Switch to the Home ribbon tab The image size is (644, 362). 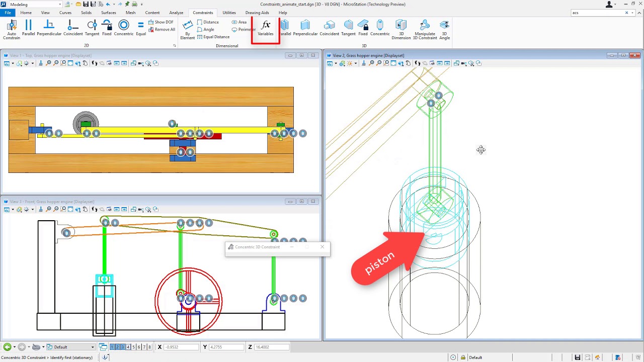tap(26, 13)
